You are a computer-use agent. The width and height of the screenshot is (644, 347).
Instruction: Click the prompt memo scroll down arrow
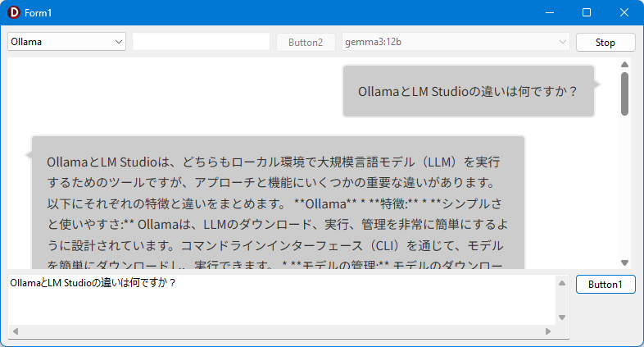tap(562, 317)
